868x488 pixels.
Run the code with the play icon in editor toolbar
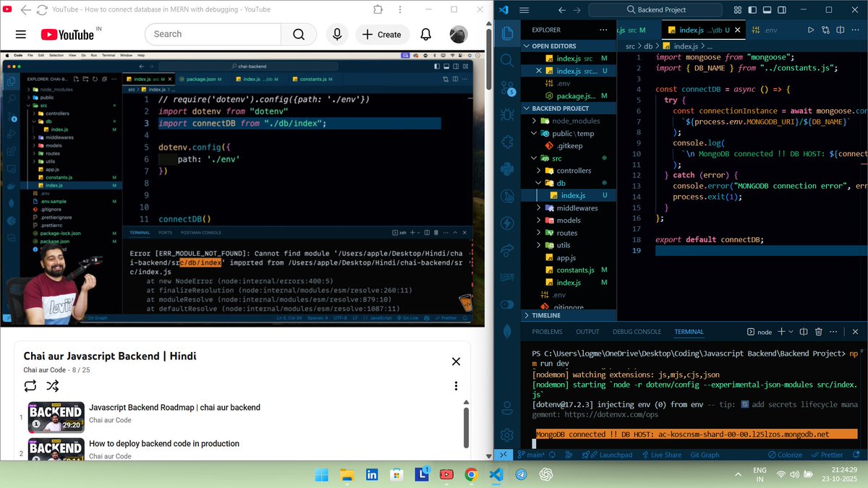click(810, 30)
